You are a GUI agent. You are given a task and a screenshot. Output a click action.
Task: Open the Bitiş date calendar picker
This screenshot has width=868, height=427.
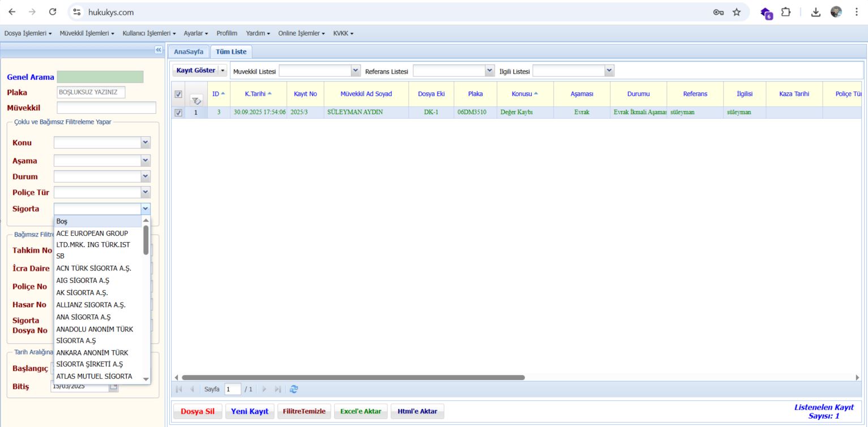[113, 387]
